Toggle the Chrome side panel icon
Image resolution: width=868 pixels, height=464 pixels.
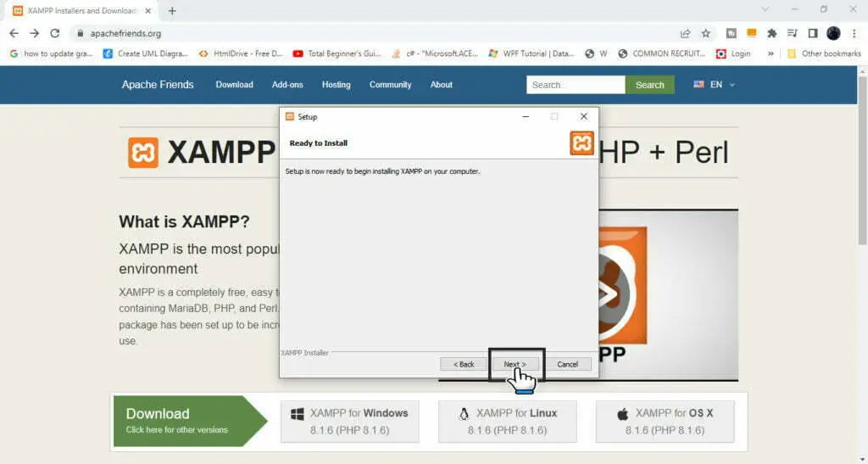point(813,33)
